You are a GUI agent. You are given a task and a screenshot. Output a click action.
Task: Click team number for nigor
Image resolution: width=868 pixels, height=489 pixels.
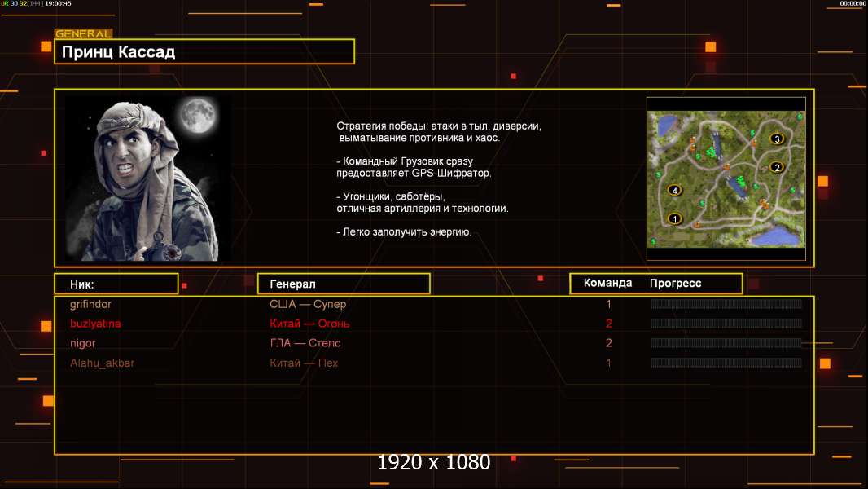[x=608, y=343]
